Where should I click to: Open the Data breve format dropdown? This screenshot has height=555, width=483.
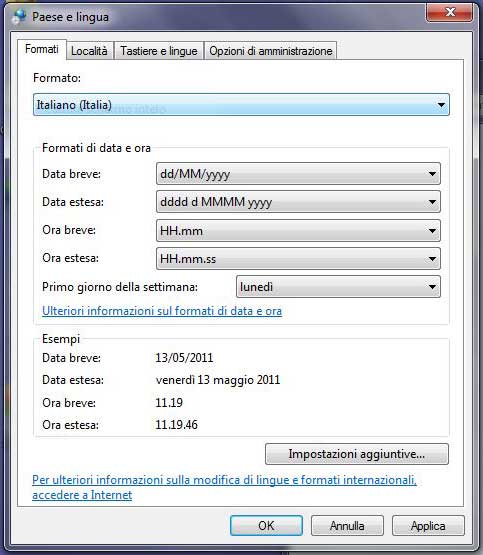coord(298,174)
